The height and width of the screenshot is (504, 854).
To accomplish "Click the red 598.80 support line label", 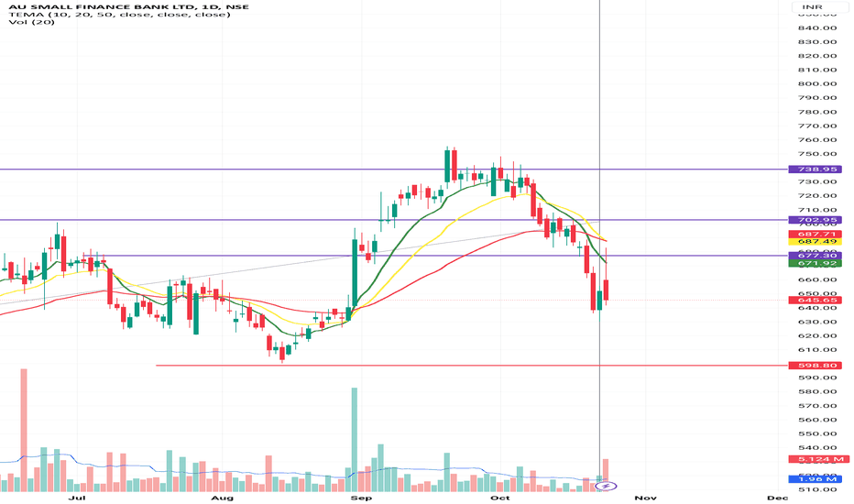I will click(816, 366).
